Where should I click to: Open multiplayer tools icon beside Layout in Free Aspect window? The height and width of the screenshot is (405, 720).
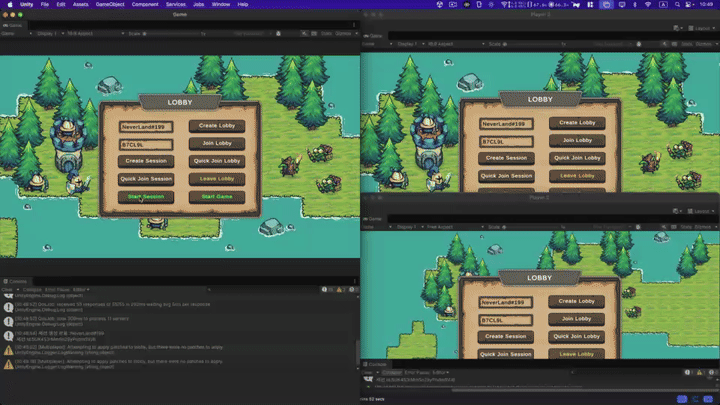pos(677,211)
